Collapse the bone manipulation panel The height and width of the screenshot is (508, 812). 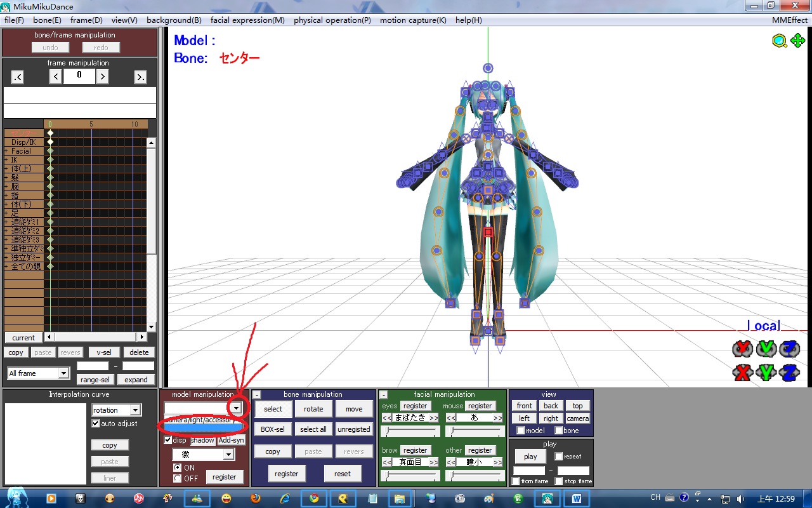[257, 395]
